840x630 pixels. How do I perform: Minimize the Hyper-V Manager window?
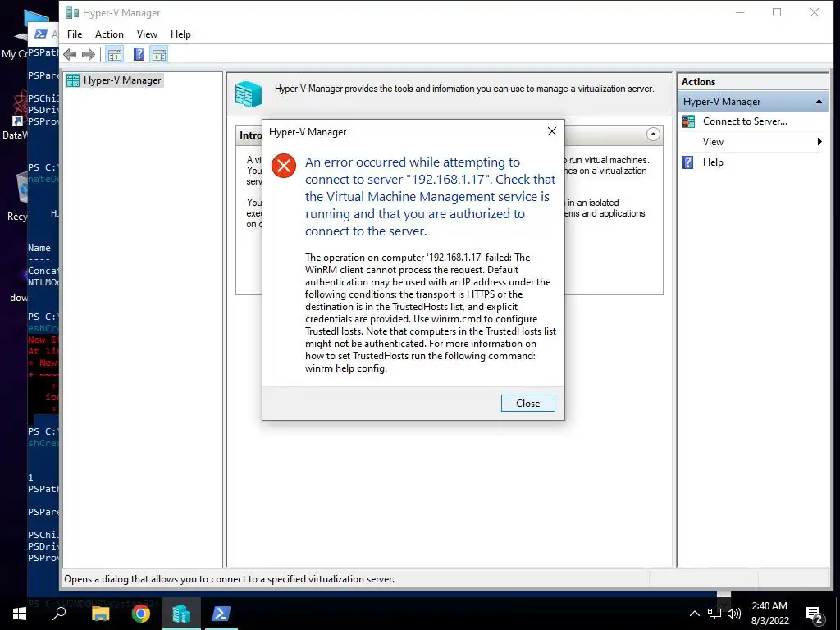tap(740, 12)
